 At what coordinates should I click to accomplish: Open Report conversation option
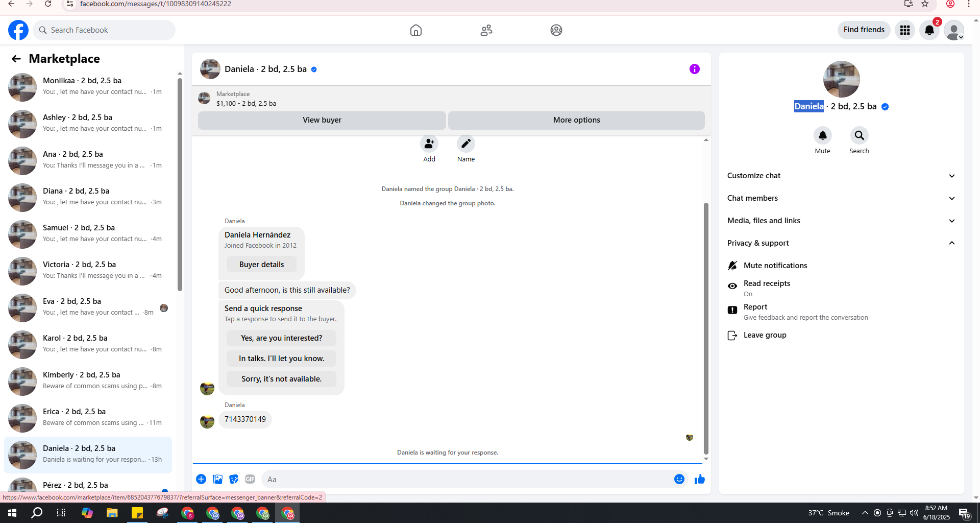coord(841,312)
